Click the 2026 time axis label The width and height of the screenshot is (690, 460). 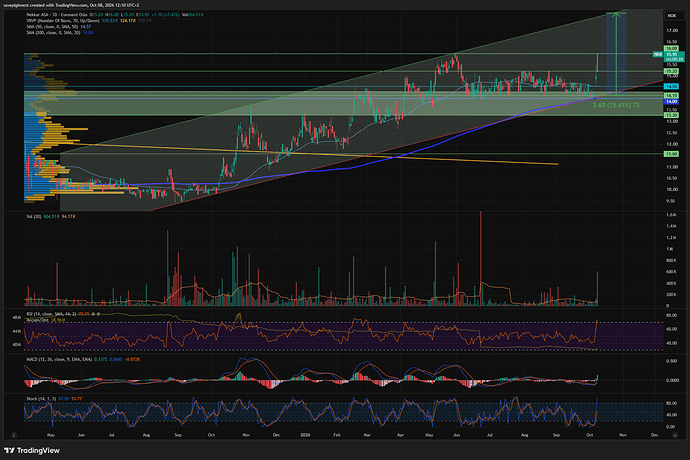(x=305, y=435)
